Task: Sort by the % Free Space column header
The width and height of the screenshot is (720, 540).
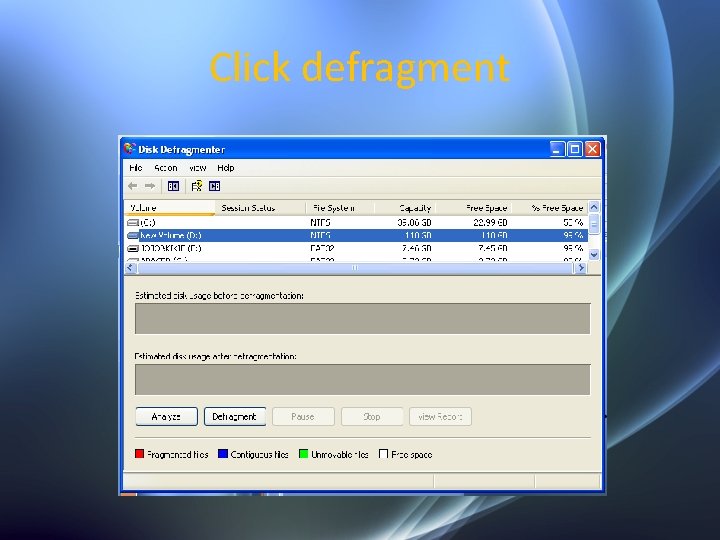Action: tap(550, 208)
